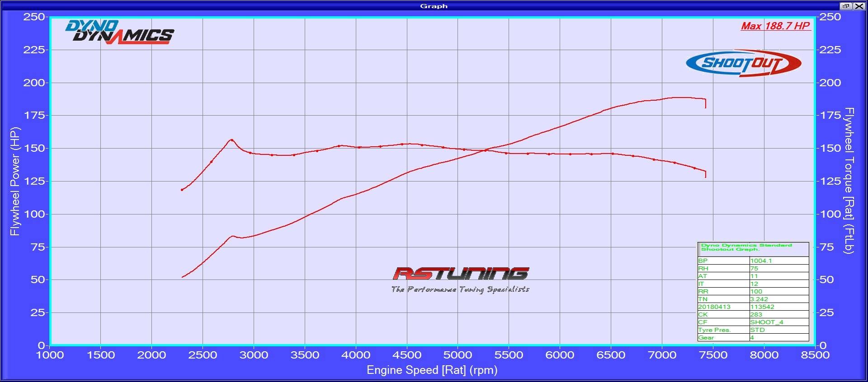Select the CF value SHOOT_4 cell
Screen dimensions: 868x382
coord(778,322)
